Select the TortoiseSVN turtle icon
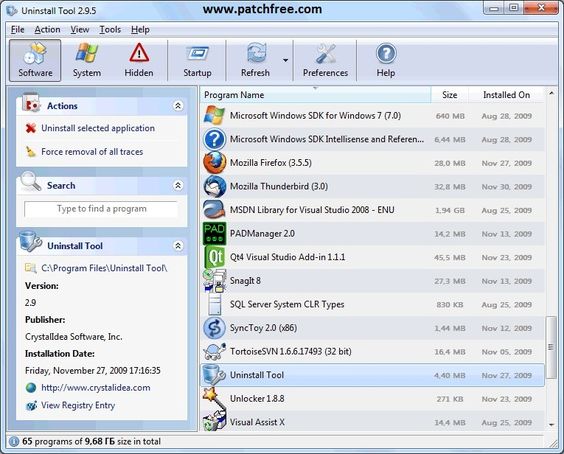 (214, 351)
